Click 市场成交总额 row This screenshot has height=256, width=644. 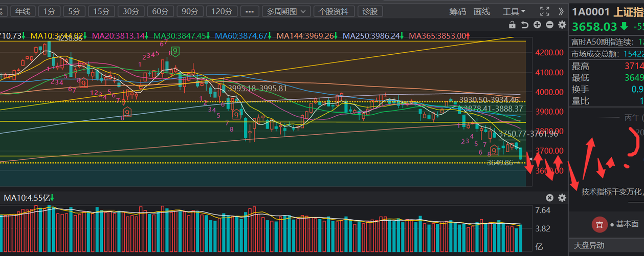coord(607,54)
